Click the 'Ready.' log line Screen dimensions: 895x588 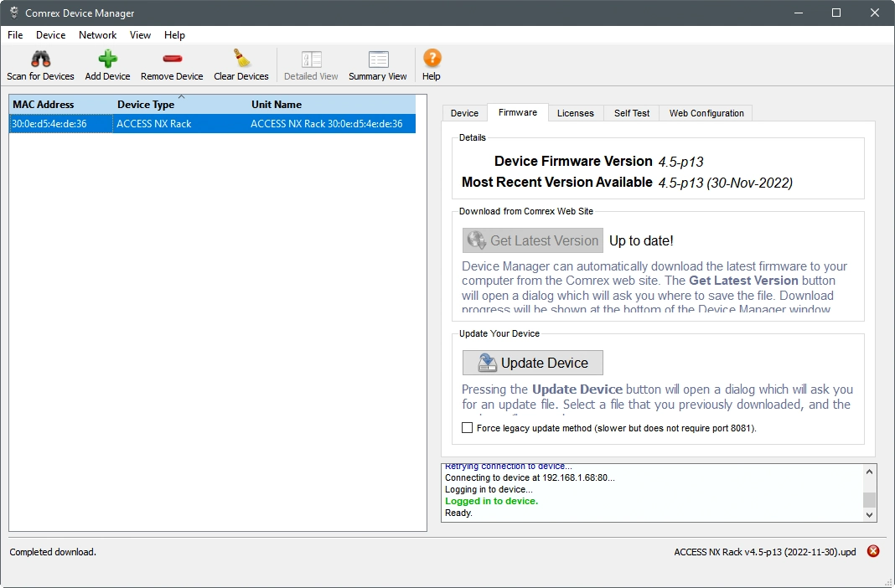pos(458,513)
